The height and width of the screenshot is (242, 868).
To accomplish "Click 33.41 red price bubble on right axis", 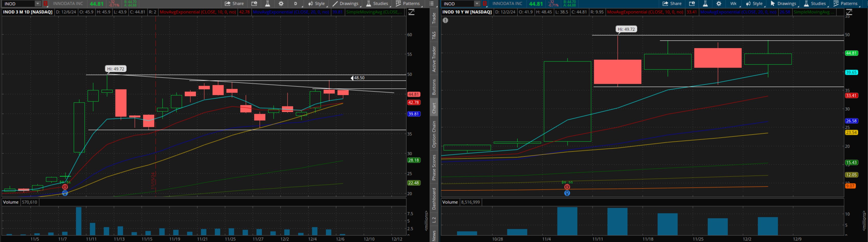I will click(x=851, y=95).
